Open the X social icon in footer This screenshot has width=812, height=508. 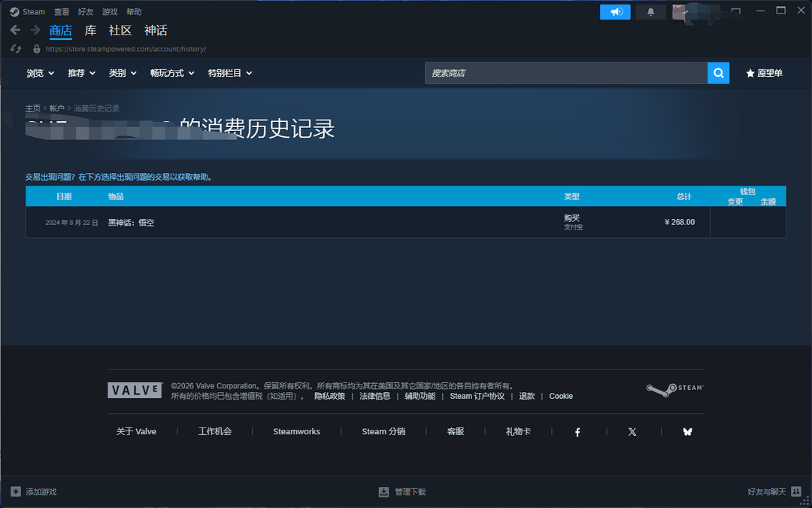coord(632,432)
